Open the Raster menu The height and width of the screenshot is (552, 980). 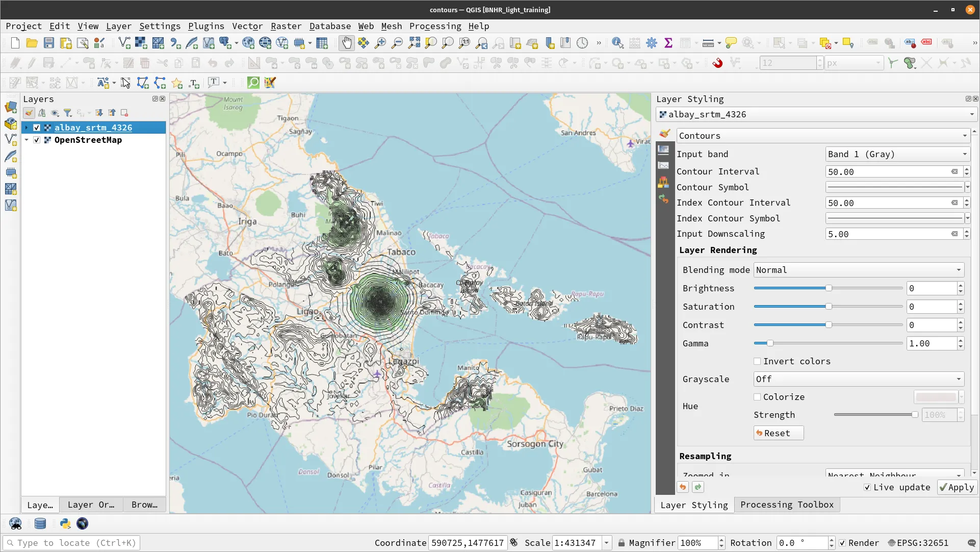286,26
